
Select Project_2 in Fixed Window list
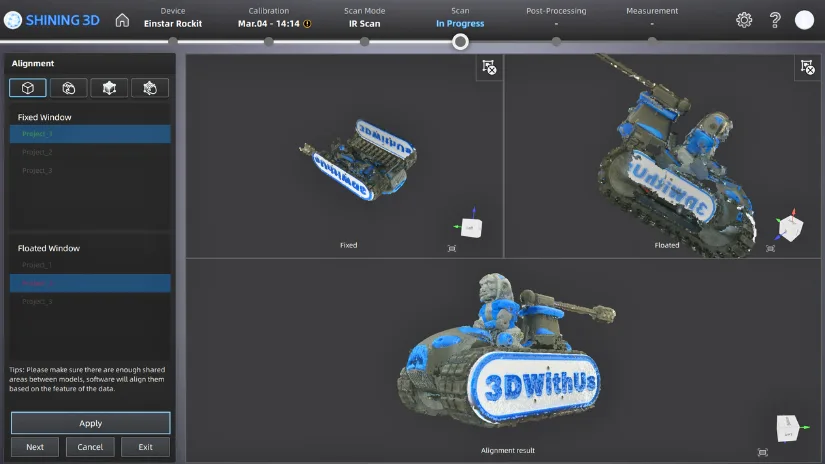tap(90, 152)
